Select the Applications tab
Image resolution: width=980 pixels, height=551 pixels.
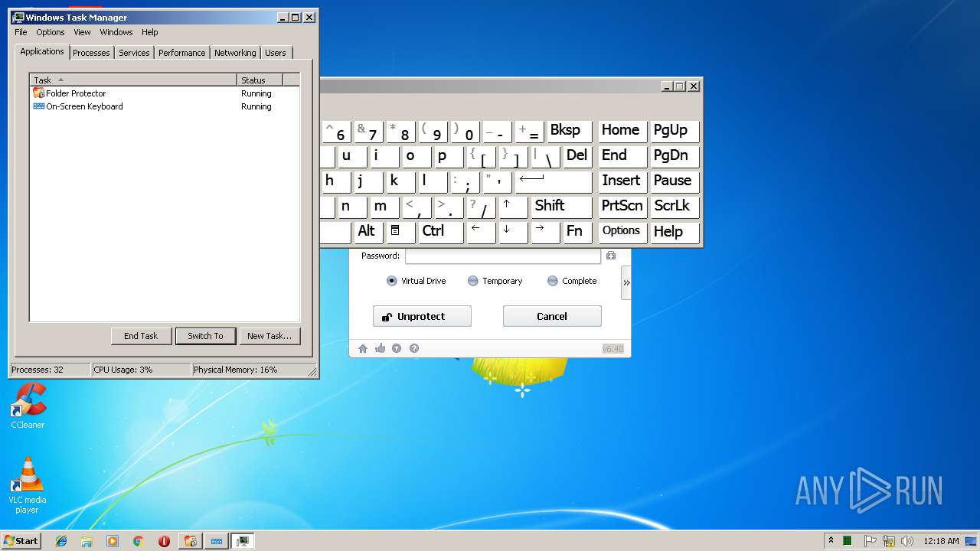pyautogui.click(x=42, y=51)
